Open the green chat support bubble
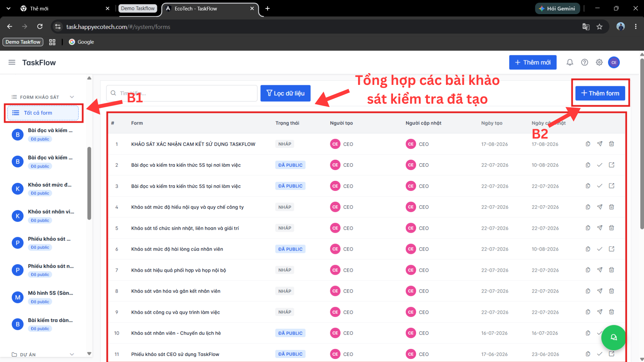644x362 pixels. 613,338
